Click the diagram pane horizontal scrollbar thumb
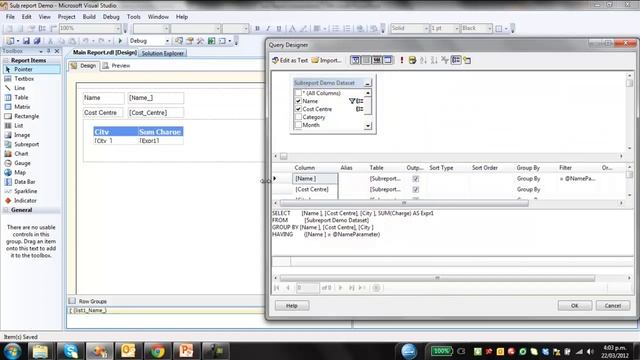The width and height of the screenshot is (640, 360). pyautogui.click(x=284, y=156)
